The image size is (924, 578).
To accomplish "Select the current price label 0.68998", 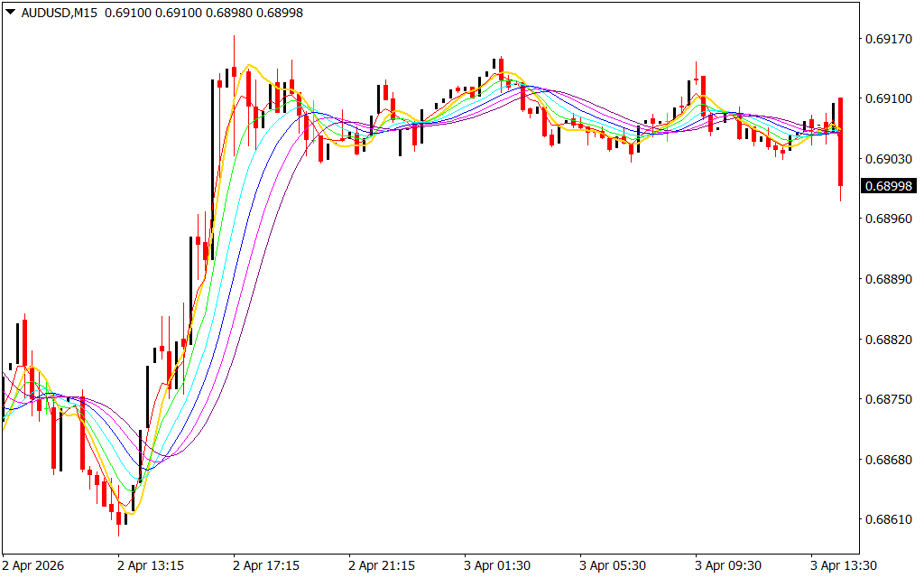I will (x=889, y=186).
